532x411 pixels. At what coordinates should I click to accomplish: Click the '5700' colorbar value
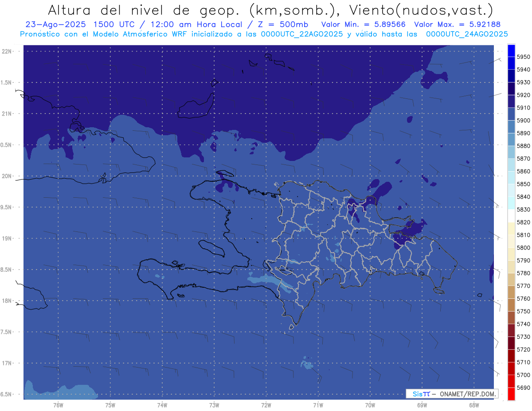(x=524, y=375)
